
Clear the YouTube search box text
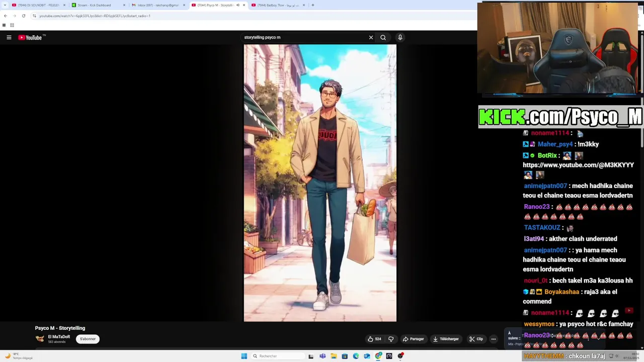371,37
